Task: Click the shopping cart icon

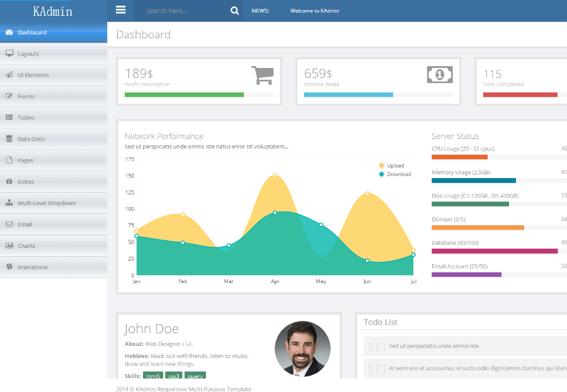Action: 262,75
